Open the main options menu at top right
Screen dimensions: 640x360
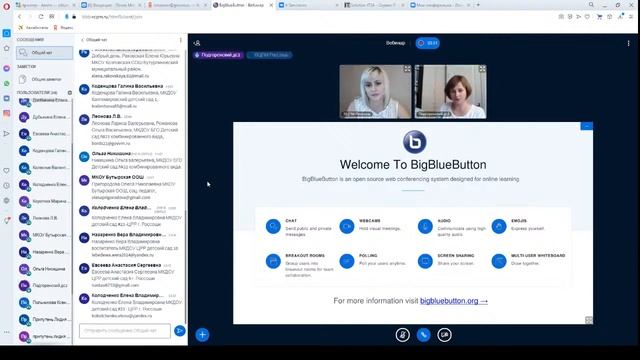tap(628, 43)
